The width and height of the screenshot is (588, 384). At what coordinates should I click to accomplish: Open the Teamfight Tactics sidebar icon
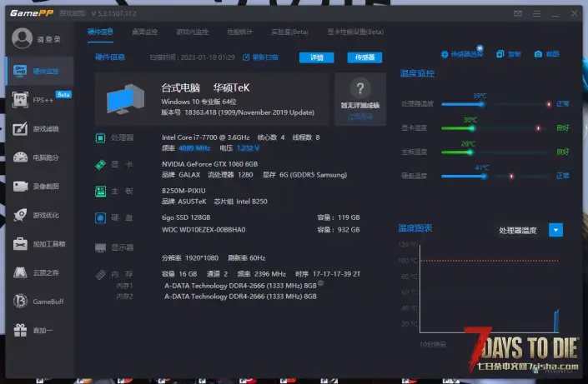tap(20, 272)
